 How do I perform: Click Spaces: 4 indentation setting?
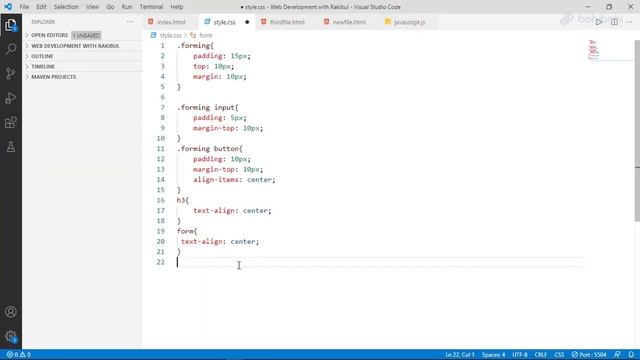coord(493,355)
